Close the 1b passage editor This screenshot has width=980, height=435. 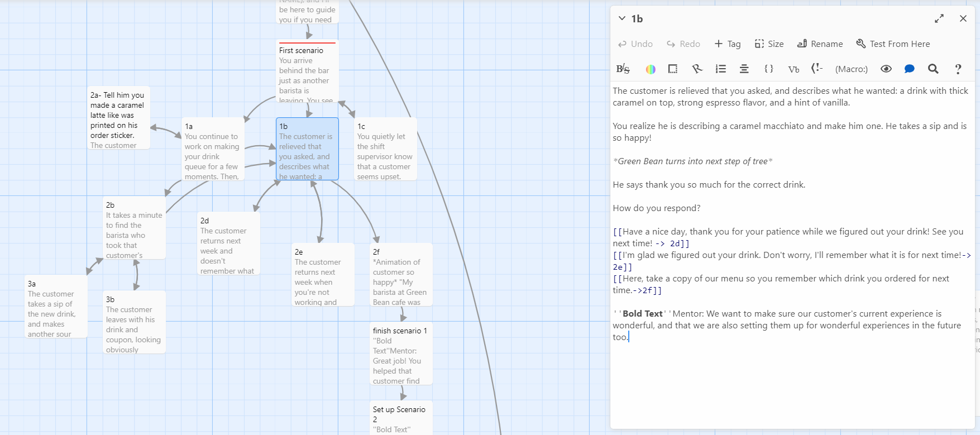tap(963, 18)
